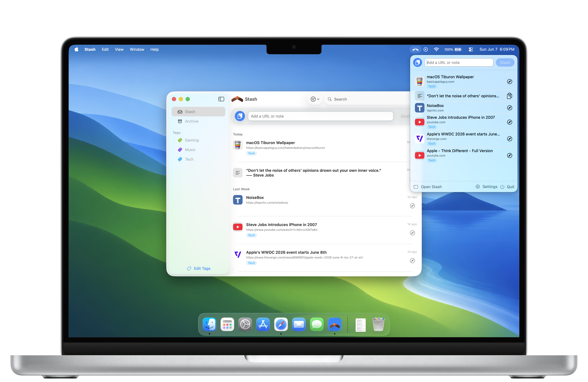Select the NoiseBox title in main list

[255, 198]
